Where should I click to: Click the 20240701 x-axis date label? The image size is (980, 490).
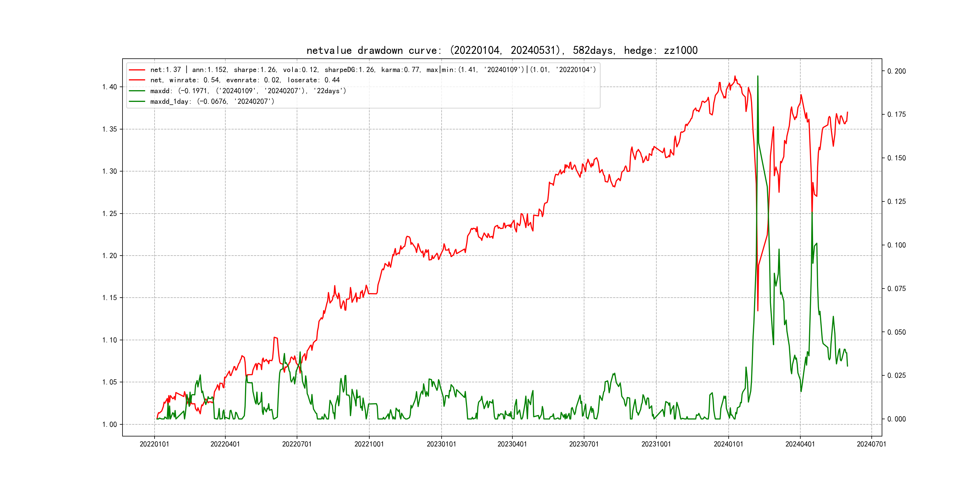pos(871,444)
